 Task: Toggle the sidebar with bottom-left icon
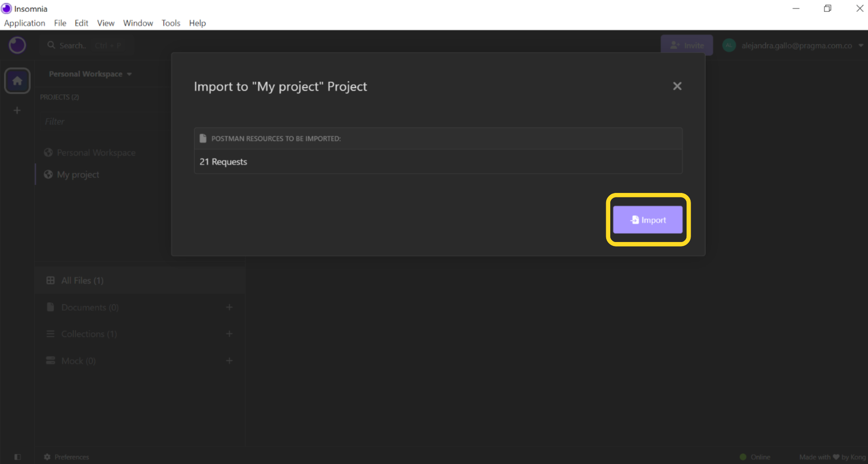pyautogui.click(x=18, y=457)
